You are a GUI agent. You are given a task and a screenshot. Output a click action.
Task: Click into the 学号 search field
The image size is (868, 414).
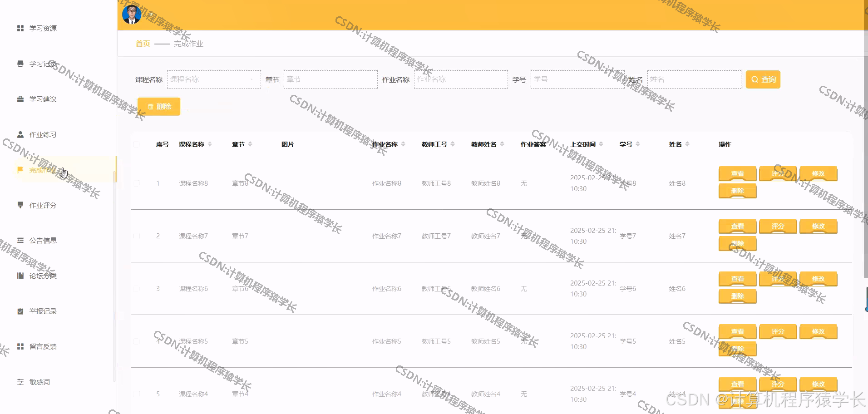(x=577, y=79)
